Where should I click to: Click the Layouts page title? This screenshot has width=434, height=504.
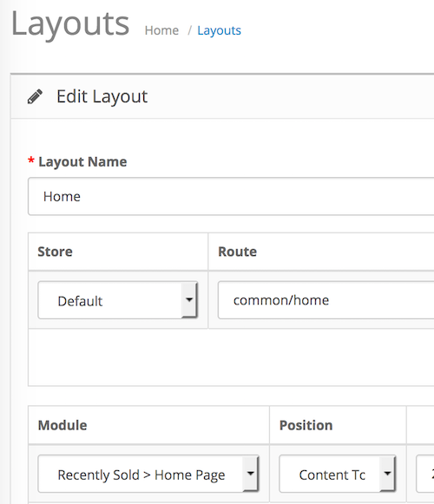[x=70, y=24]
